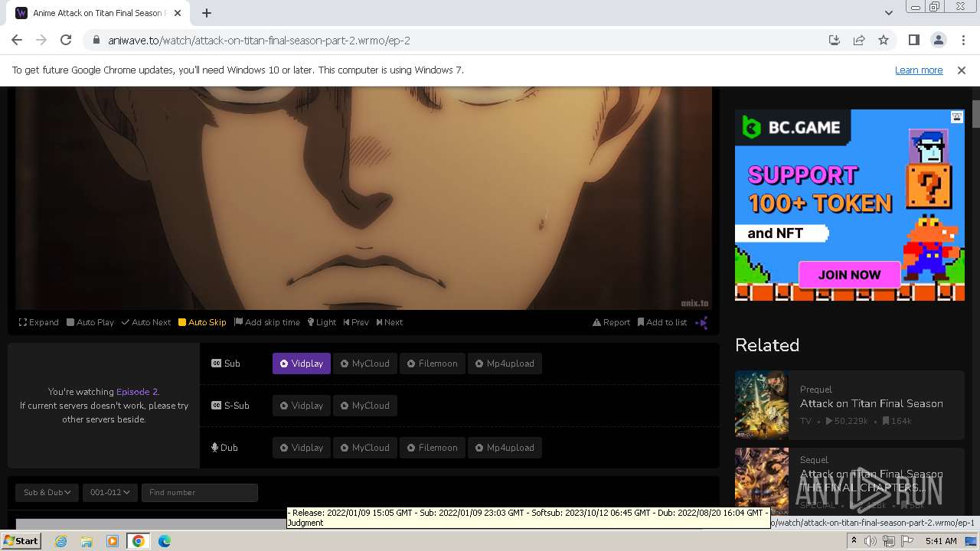Select the Dub Filemoon server
980x551 pixels.
[433, 448]
